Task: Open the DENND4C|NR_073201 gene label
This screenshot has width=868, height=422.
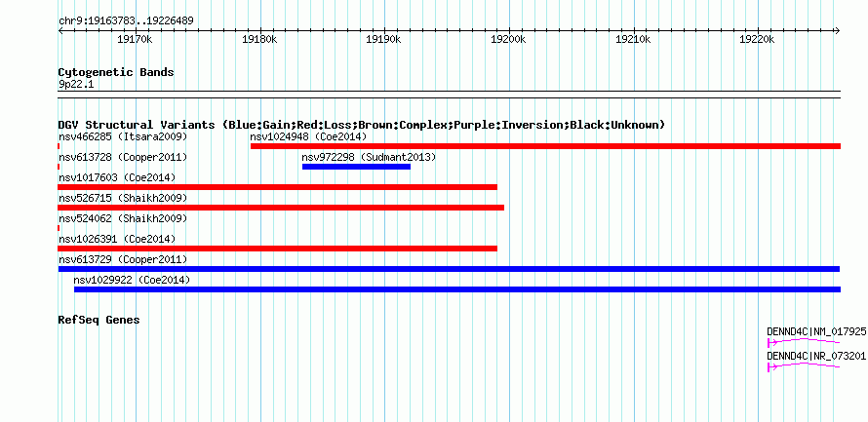Action: 816,356
